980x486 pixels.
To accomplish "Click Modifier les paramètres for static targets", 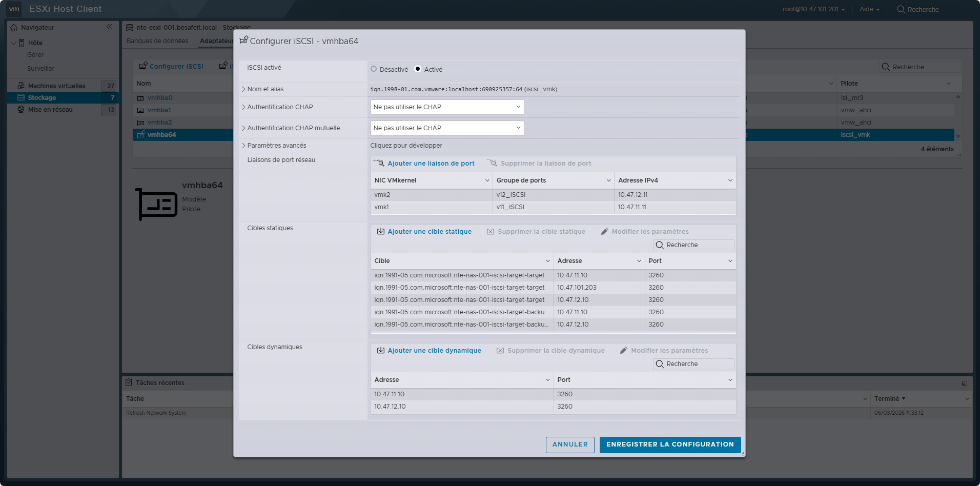I will point(650,232).
